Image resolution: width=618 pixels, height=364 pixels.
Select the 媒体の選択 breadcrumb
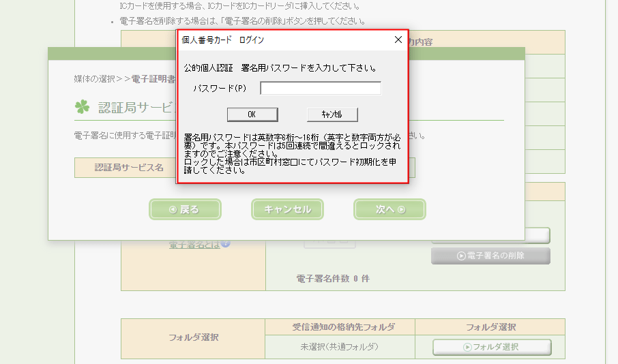tap(94, 78)
